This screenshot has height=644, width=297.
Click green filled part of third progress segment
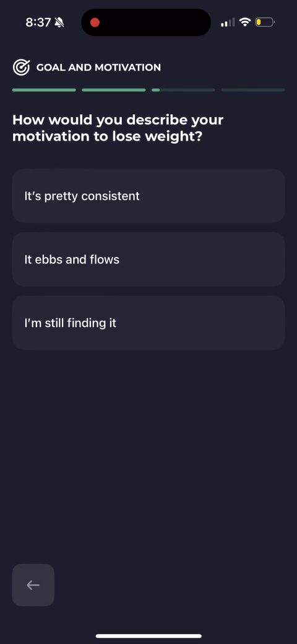pyautogui.click(x=155, y=90)
